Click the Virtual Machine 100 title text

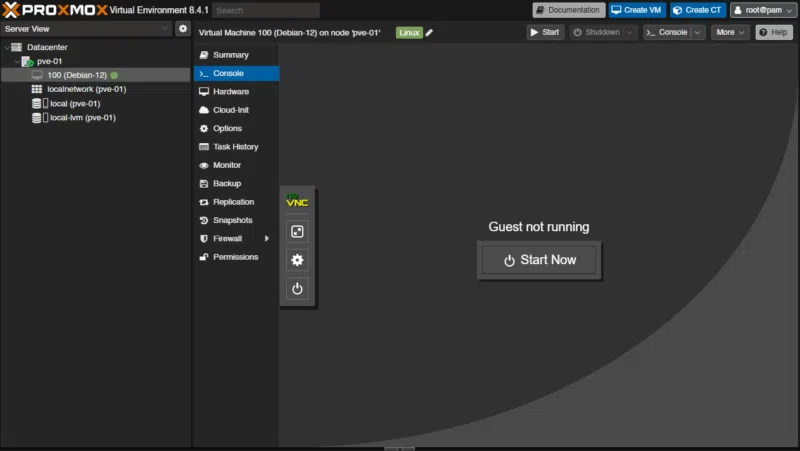tap(289, 33)
